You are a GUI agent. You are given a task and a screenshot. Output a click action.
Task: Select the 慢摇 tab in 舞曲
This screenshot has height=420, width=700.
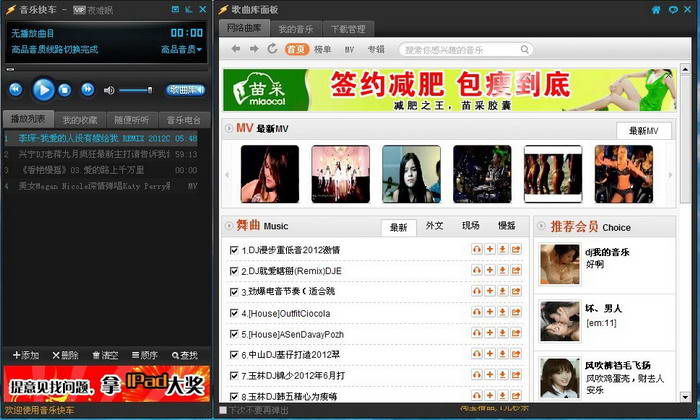pyautogui.click(x=507, y=226)
